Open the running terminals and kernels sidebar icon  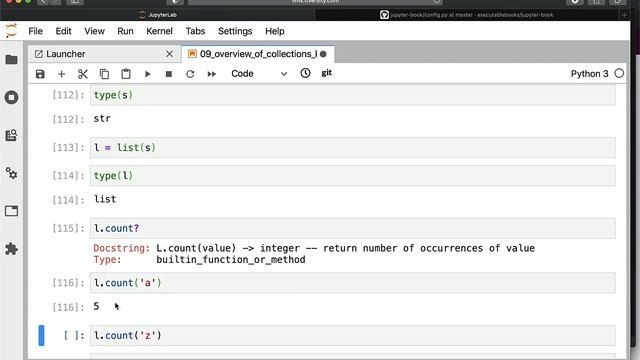tap(11, 98)
